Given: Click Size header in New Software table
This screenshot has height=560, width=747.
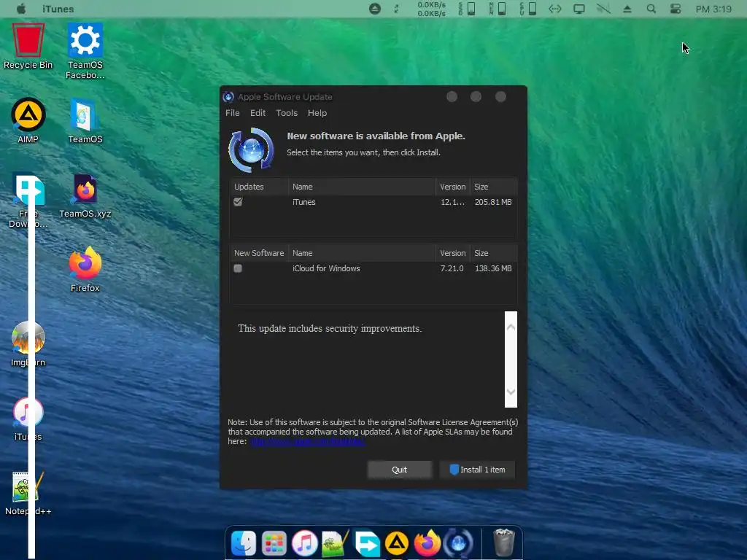Looking at the screenshot, I should [494, 253].
